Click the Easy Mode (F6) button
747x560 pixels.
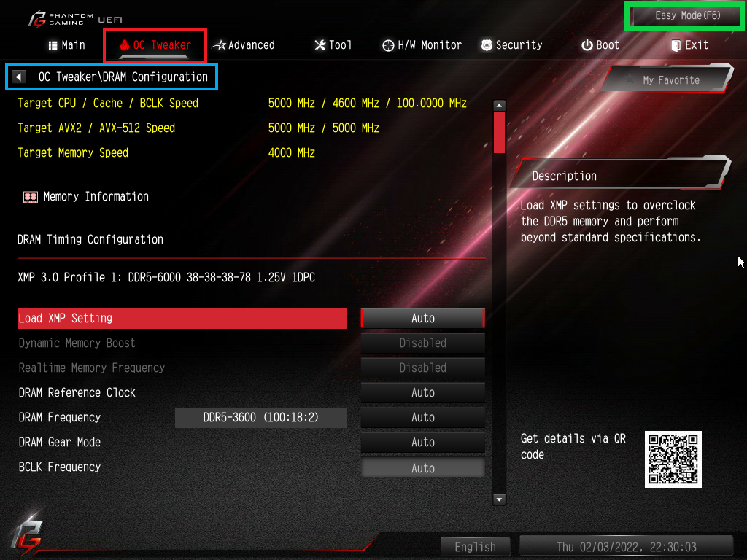coord(688,16)
